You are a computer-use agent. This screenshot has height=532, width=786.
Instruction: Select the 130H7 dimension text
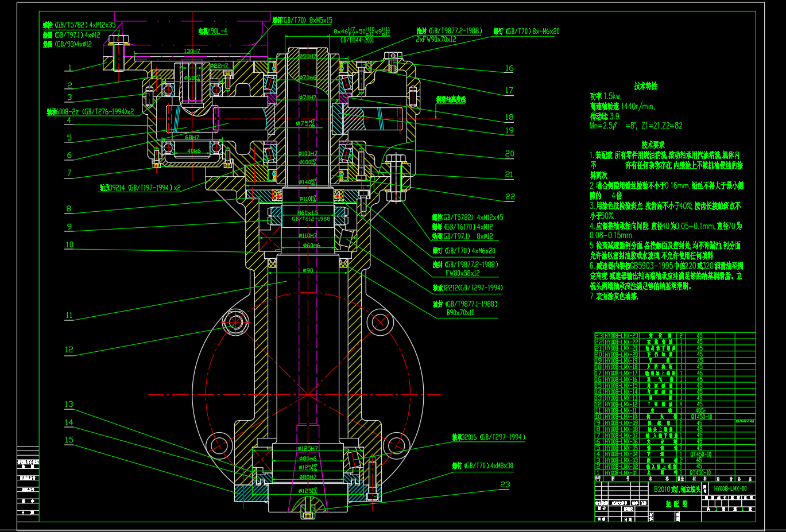(x=192, y=51)
